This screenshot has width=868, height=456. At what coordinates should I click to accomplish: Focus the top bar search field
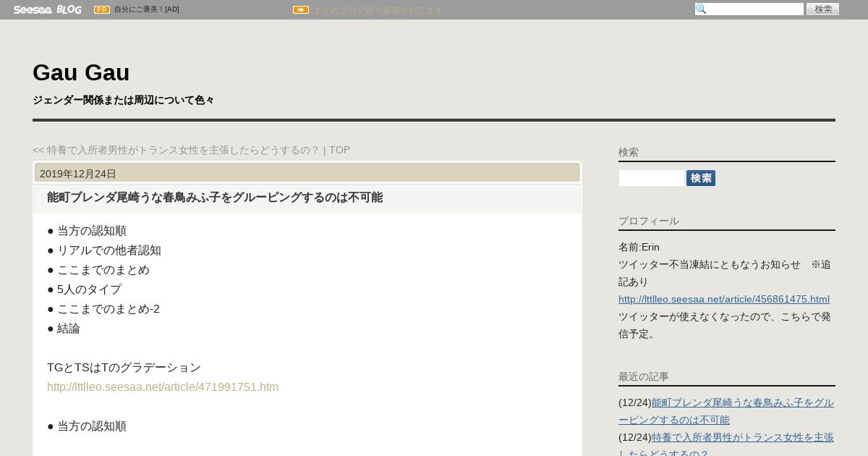coord(749,9)
